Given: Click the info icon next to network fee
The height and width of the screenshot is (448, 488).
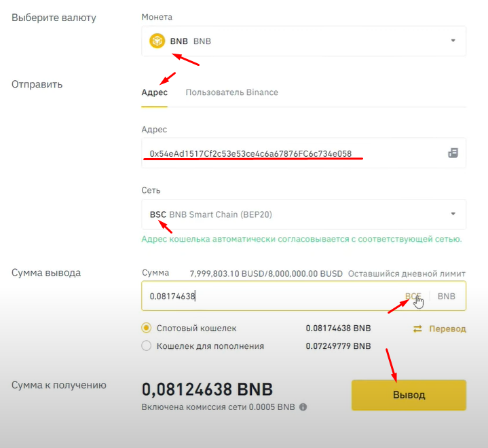Looking at the screenshot, I should [303, 407].
